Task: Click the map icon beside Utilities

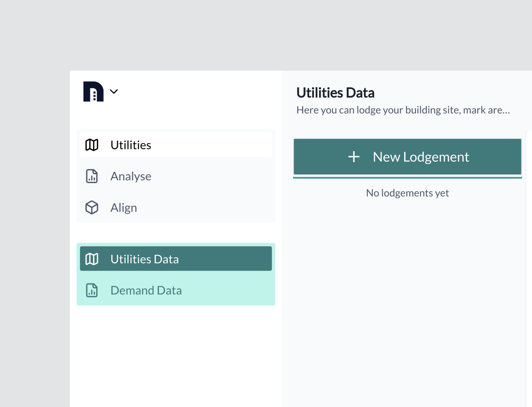Action: coord(92,145)
